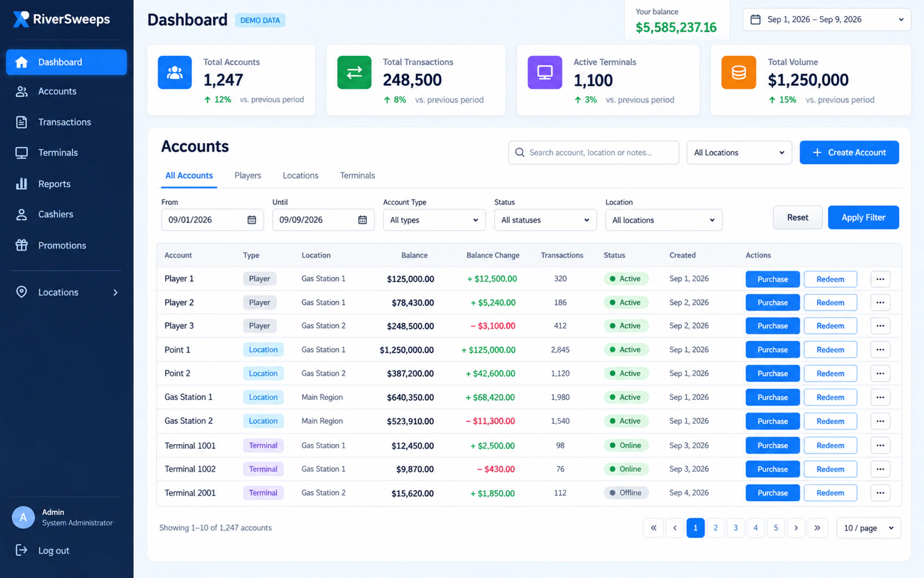Click the Active Terminals monitor icon
This screenshot has height=578, width=924.
(x=545, y=73)
